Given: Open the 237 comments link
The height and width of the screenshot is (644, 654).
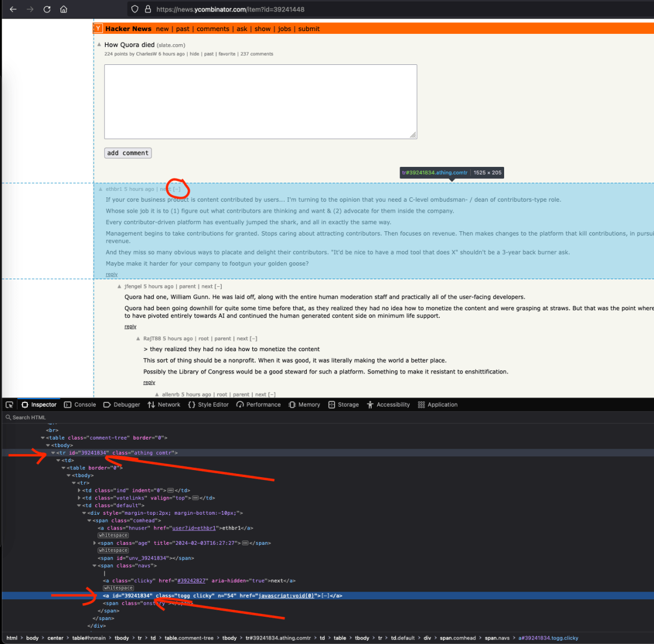Looking at the screenshot, I should click(257, 54).
